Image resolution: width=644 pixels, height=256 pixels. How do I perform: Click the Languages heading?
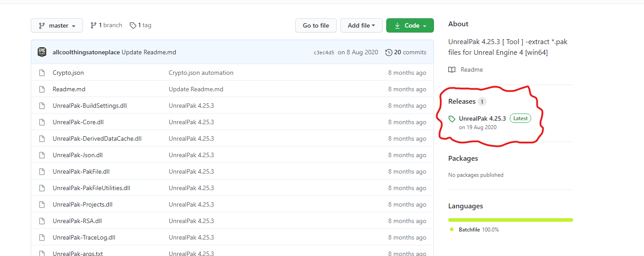466,206
